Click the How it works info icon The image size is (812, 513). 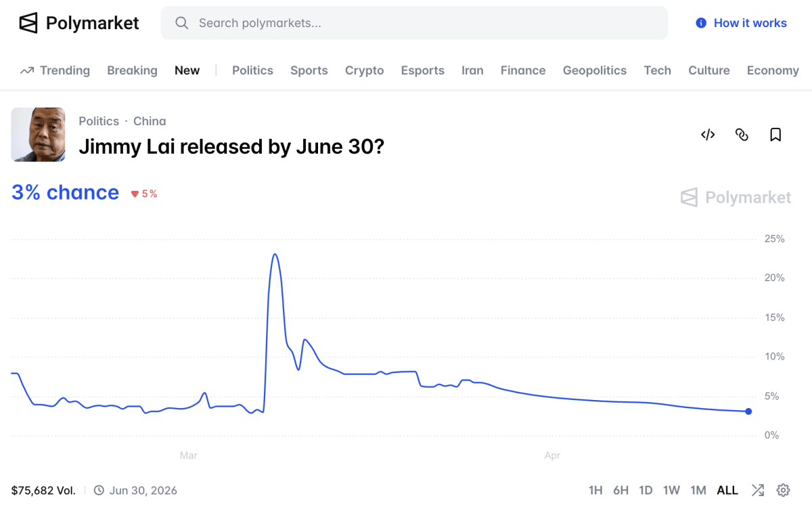point(701,23)
